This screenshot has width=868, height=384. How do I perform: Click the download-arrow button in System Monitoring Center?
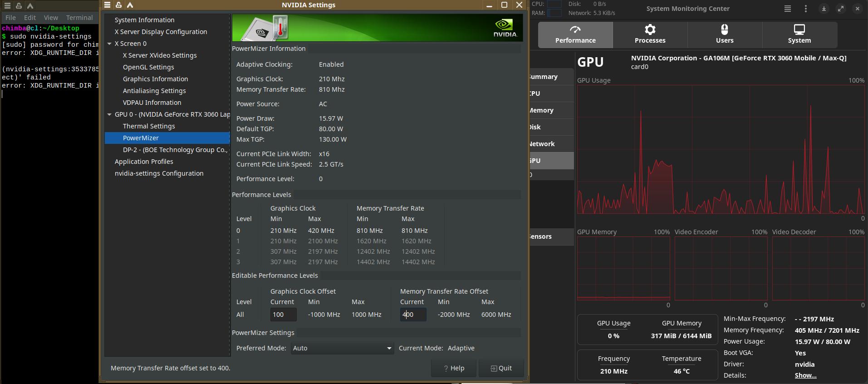click(x=824, y=9)
